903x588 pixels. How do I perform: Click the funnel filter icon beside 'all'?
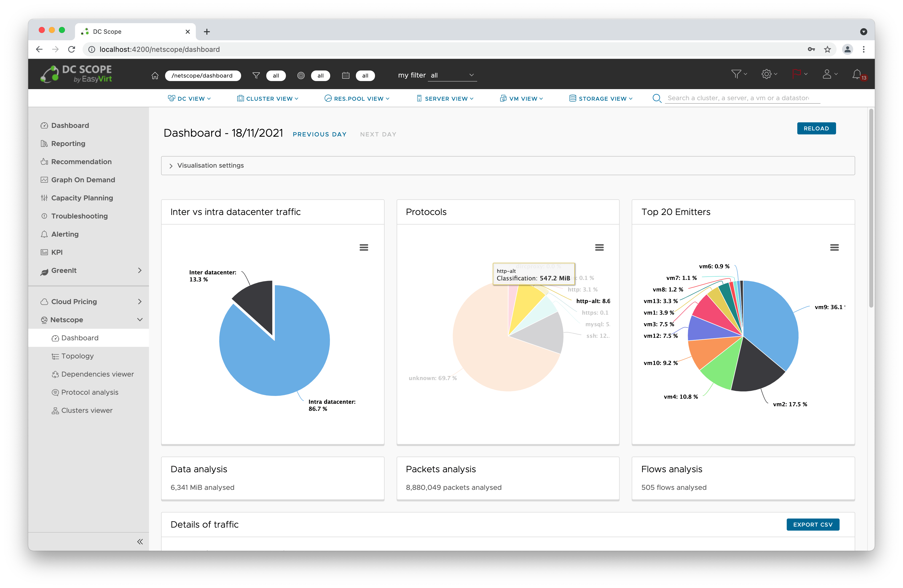[256, 76]
